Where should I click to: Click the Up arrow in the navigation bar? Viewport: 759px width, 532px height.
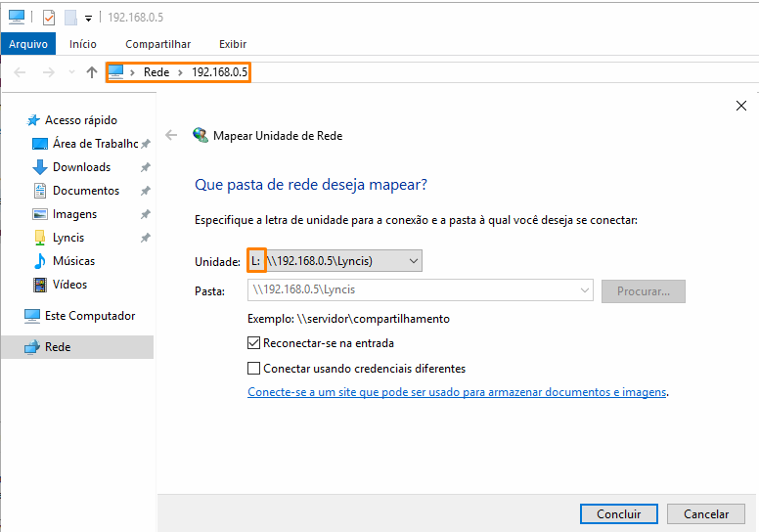(92, 72)
